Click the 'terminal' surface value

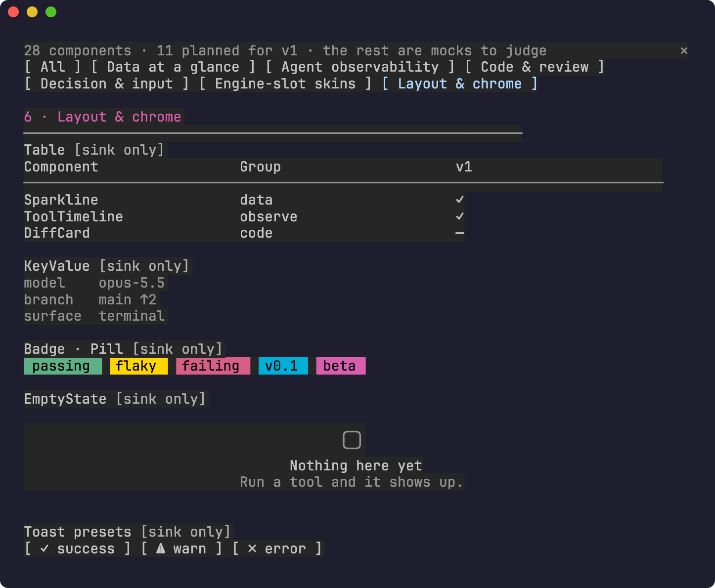(x=132, y=316)
